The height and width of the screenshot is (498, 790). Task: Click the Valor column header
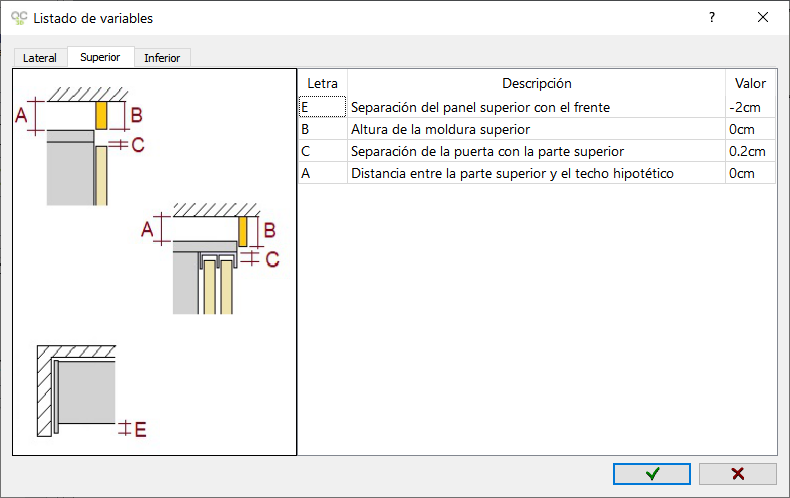coord(750,83)
